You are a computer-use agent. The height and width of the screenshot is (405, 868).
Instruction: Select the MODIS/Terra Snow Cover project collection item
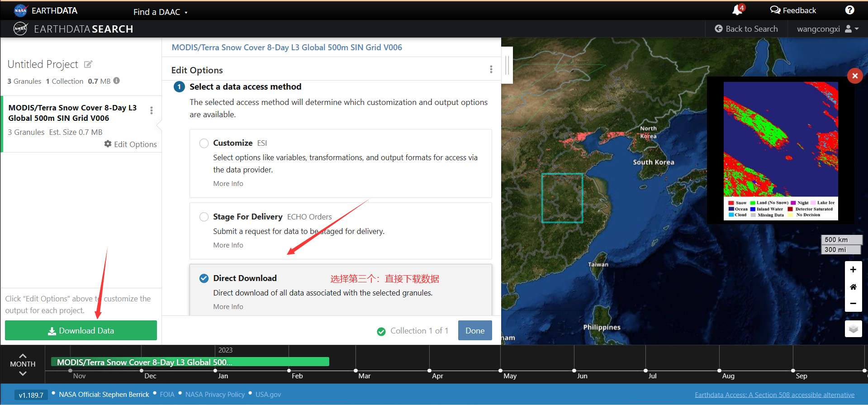81,124
